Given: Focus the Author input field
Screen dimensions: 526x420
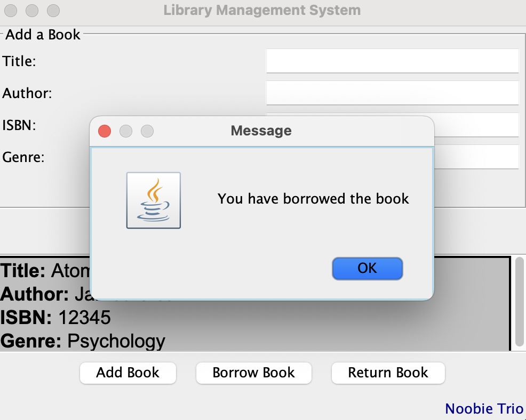Looking at the screenshot, I should pos(393,93).
